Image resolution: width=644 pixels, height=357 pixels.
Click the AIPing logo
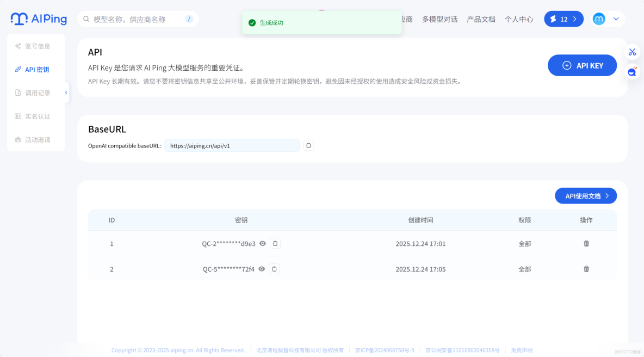38,19
